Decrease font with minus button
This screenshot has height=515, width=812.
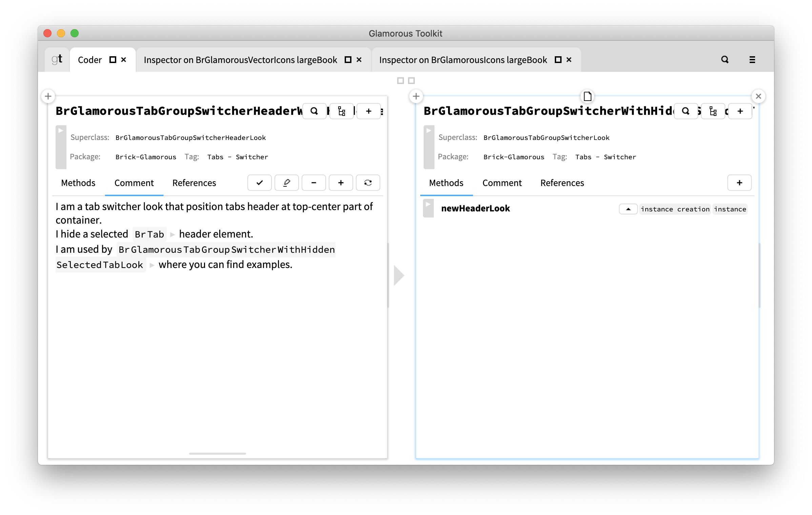(x=314, y=183)
